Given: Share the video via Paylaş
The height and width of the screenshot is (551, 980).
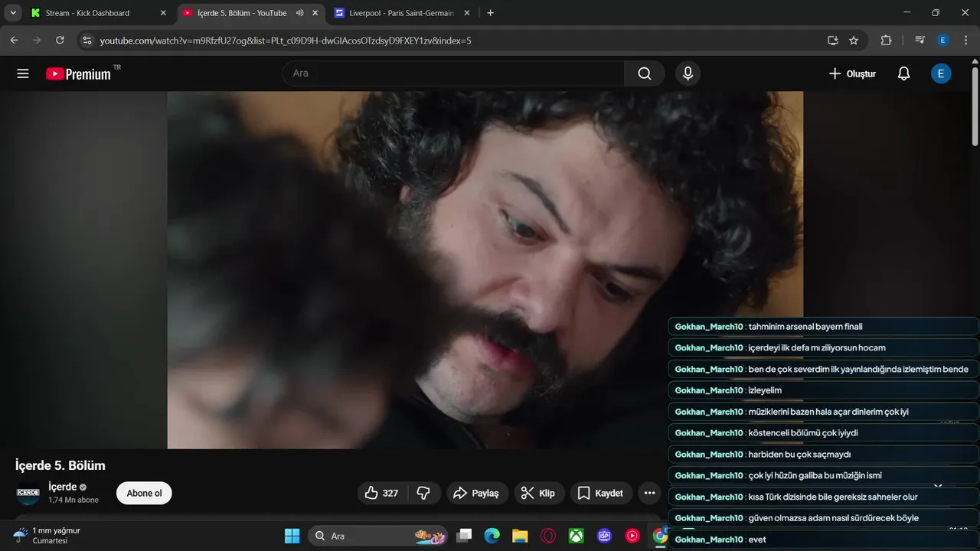Looking at the screenshot, I should [476, 493].
